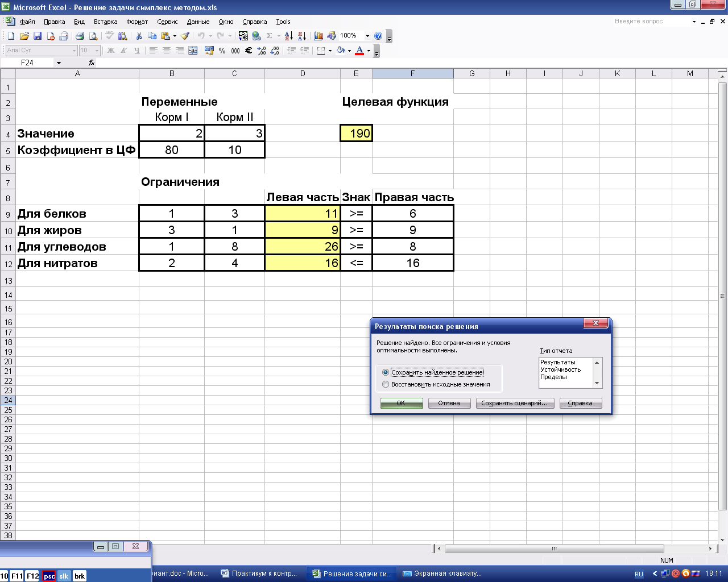The width and height of the screenshot is (728, 582).
Task: Expand the font name Arial Cyr dropdown
Action: point(74,51)
